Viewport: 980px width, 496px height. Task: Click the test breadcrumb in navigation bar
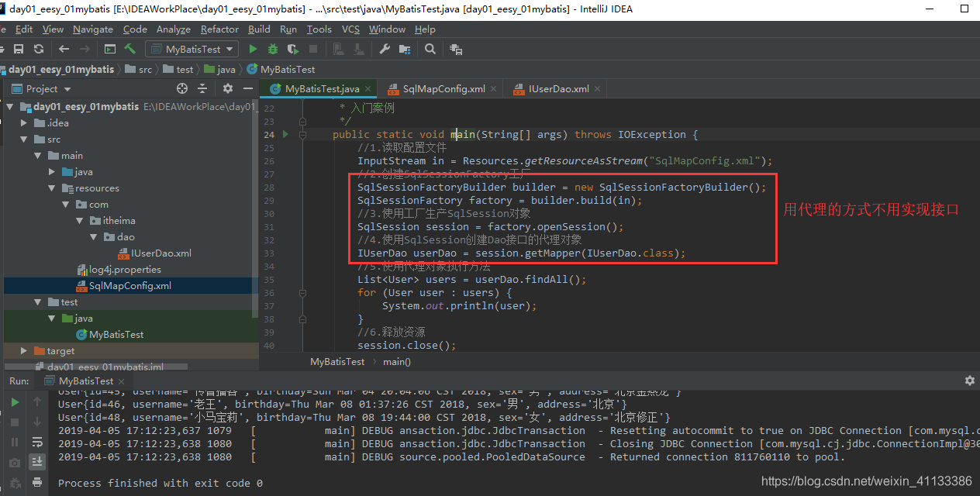(178, 69)
